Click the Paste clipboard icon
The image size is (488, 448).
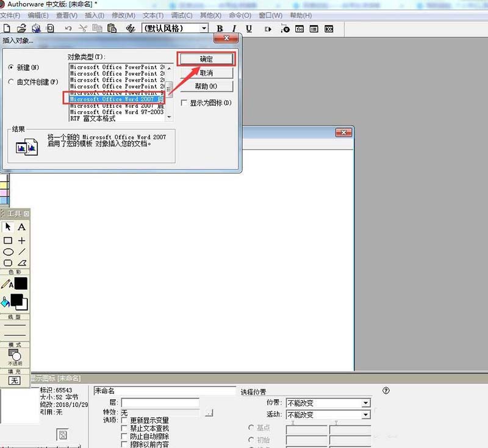point(112,29)
